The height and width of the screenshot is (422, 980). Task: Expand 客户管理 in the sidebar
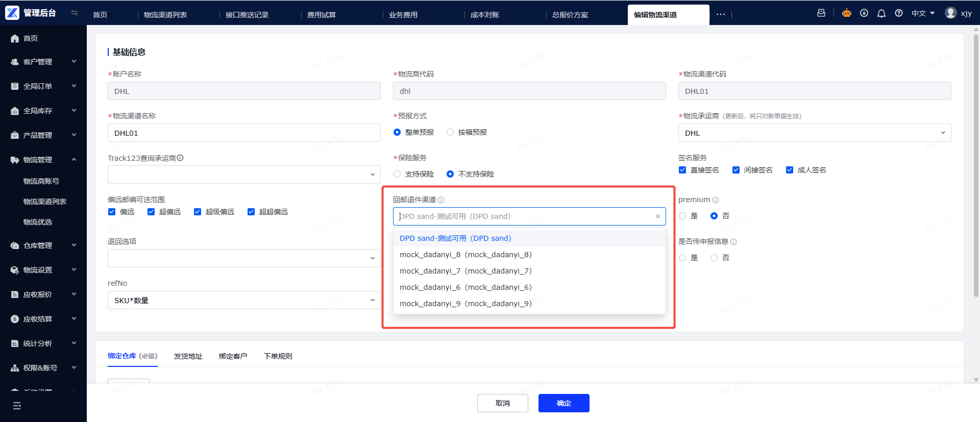click(43, 62)
